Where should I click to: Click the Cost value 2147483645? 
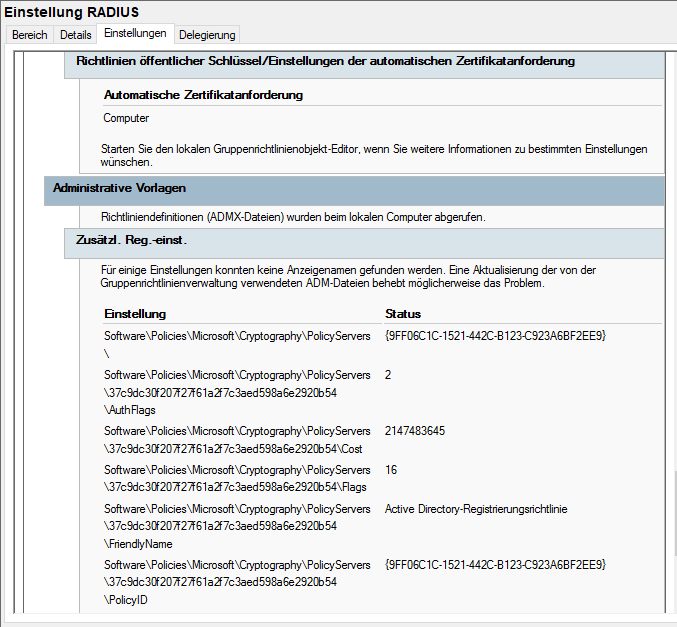[x=415, y=431]
